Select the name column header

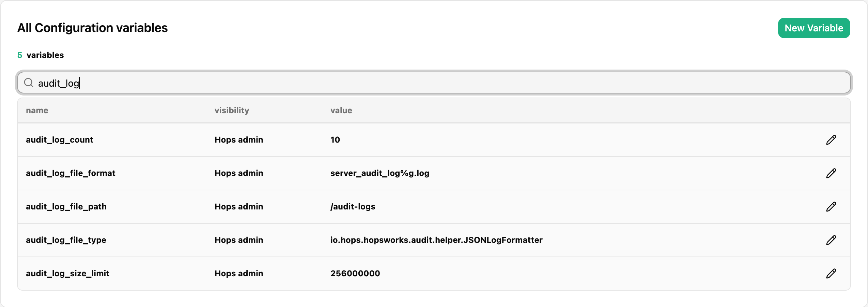[x=37, y=111]
